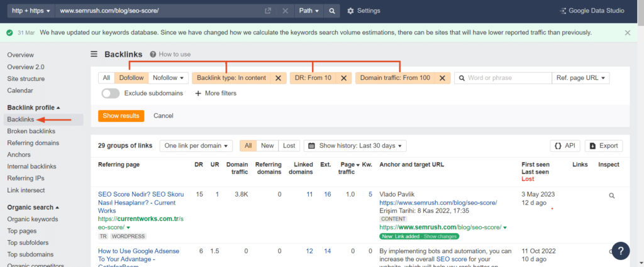Toggle Exclude subdomains switch
The height and width of the screenshot is (267, 644).
click(x=111, y=93)
